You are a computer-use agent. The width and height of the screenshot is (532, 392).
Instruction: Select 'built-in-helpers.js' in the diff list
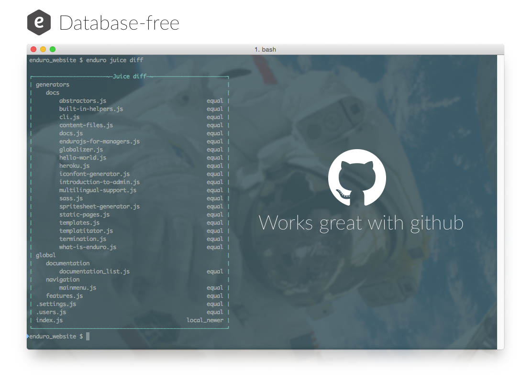(x=91, y=109)
